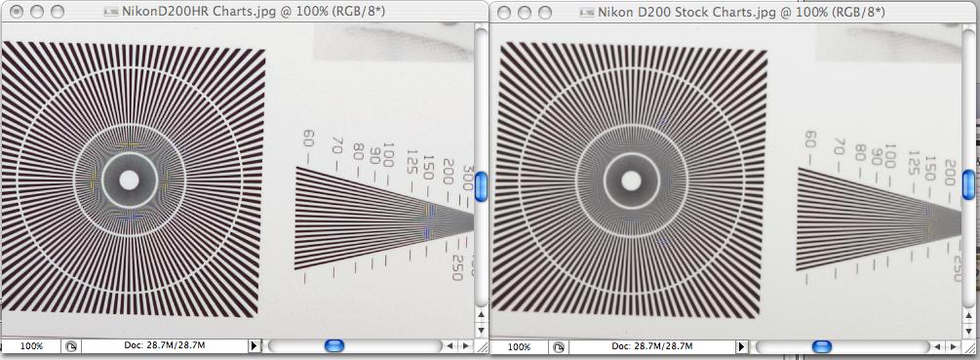Viewport: 980px width, 360px height.
Task: Open the Doc info popup arrow in NikonD200HR window
Action: tap(255, 345)
